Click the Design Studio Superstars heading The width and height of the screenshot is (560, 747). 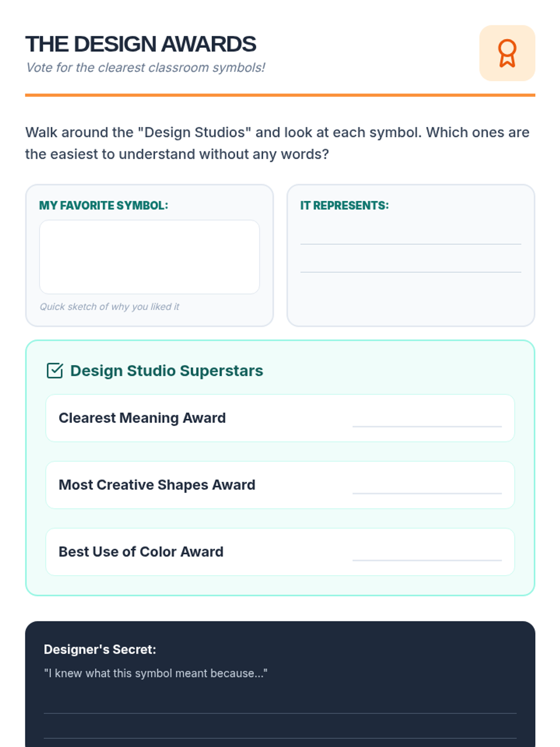point(167,371)
